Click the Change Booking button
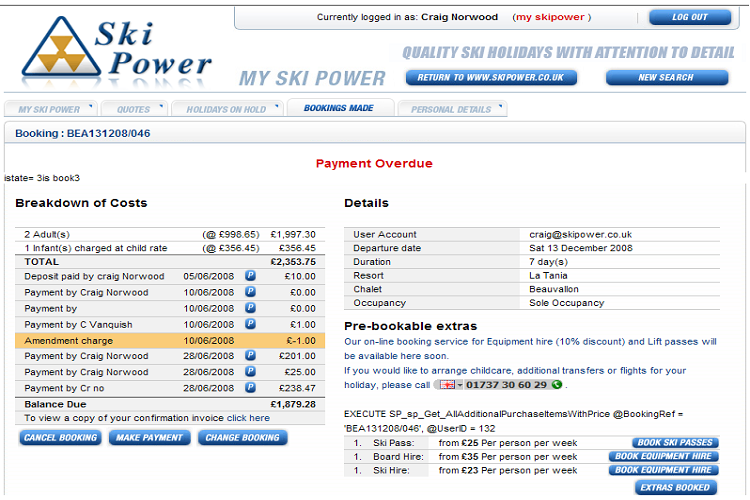Image resolution: width=750 pixels, height=500 pixels. [x=243, y=438]
